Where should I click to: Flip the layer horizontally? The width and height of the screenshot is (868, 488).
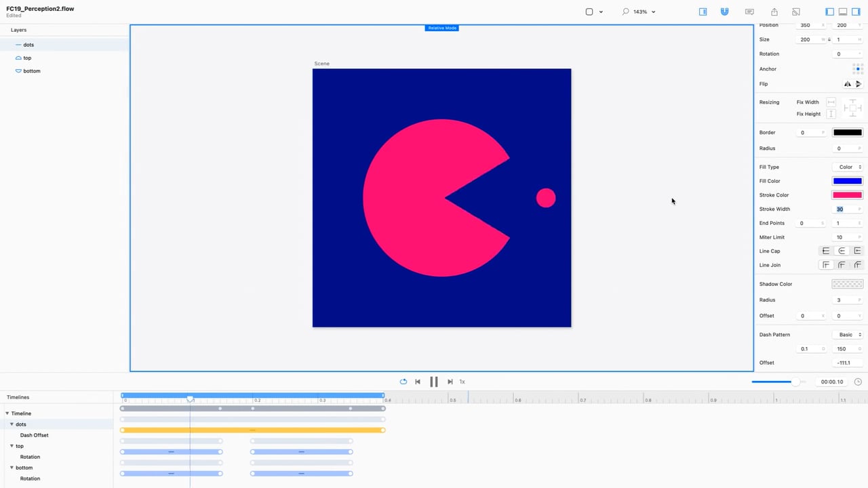click(847, 84)
